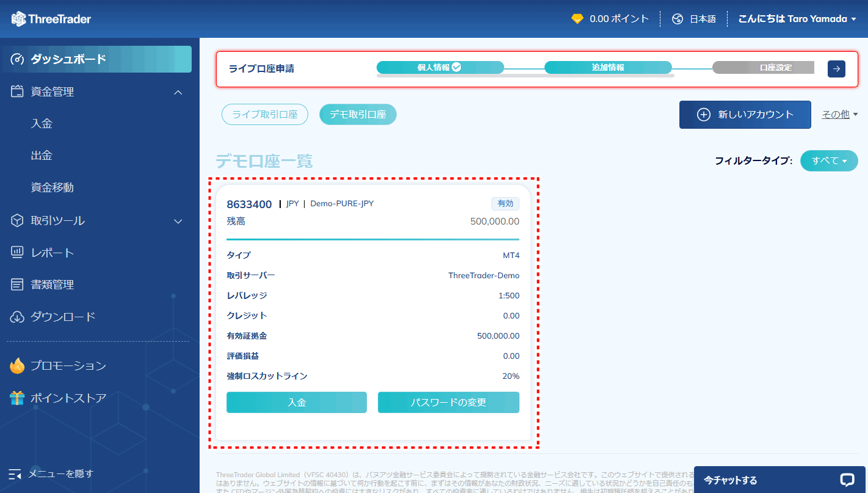The height and width of the screenshot is (493, 868).
Task: Click the check mark on 個人情報 step
Action: [456, 67]
